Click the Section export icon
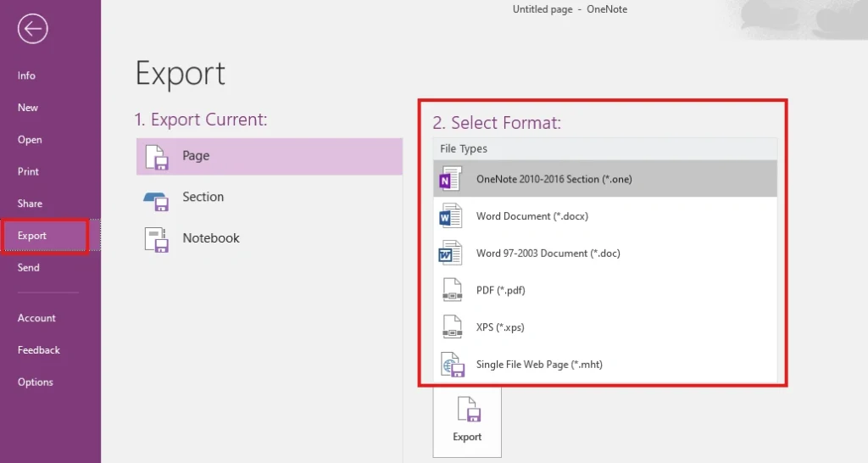 point(156,201)
